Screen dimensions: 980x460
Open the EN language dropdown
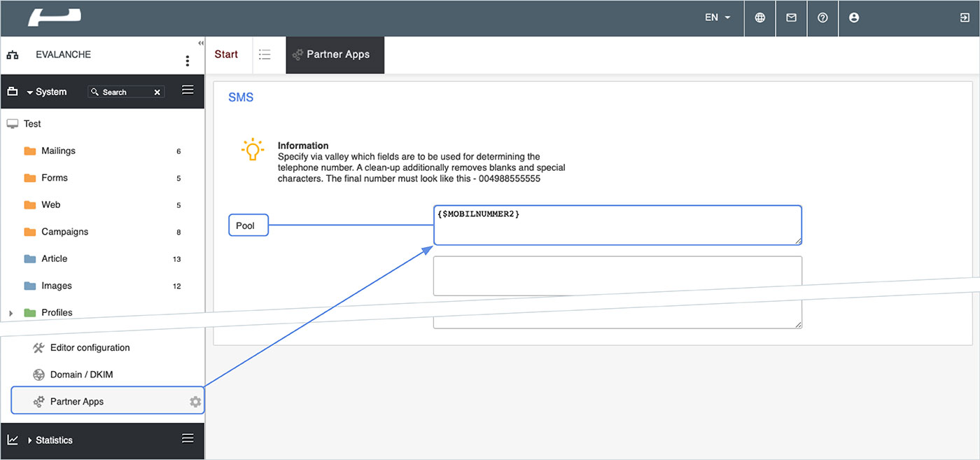717,18
